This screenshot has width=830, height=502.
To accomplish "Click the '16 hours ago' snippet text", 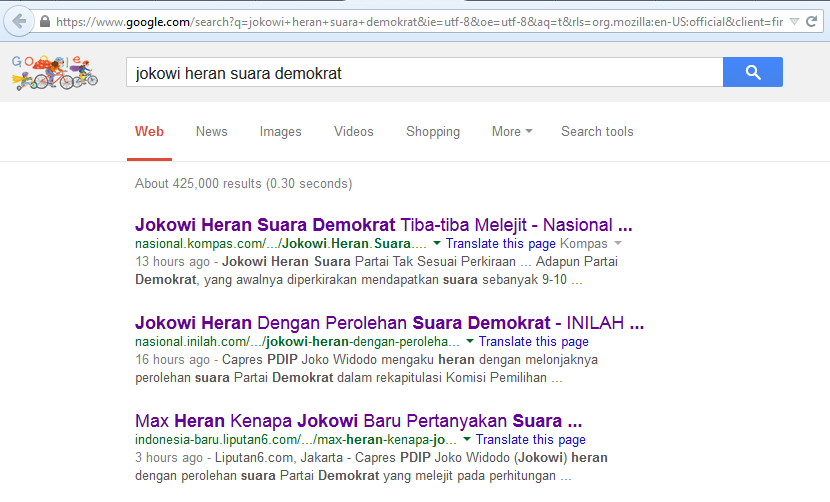I will tap(173, 360).
